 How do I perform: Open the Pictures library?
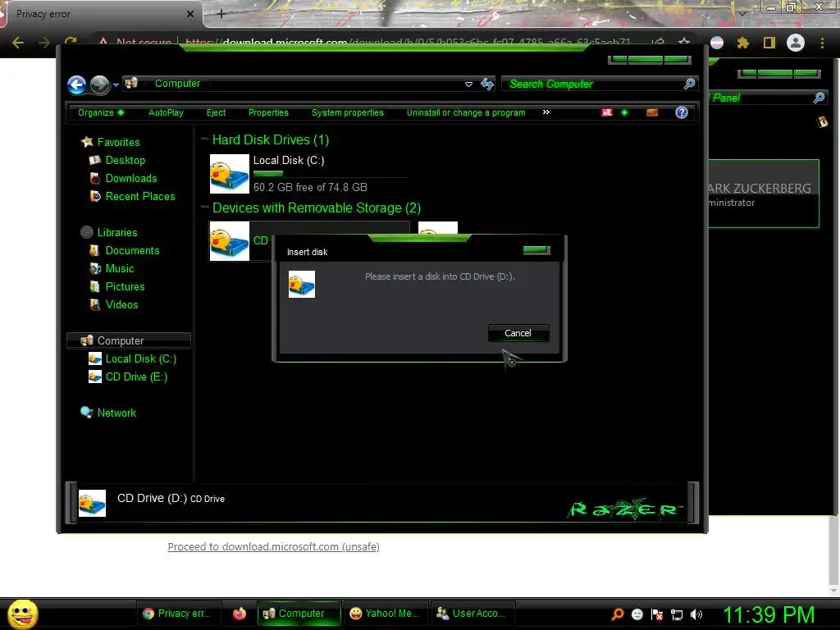pos(125,286)
